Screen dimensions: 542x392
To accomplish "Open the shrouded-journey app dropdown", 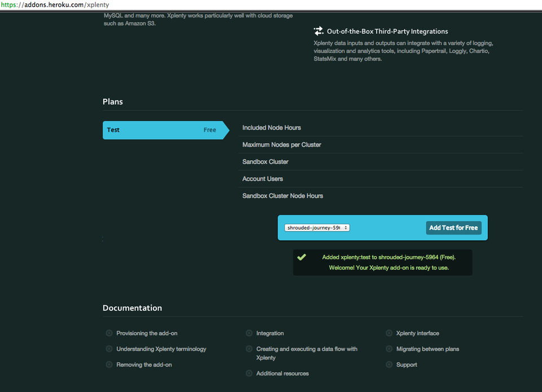I will coord(317,228).
